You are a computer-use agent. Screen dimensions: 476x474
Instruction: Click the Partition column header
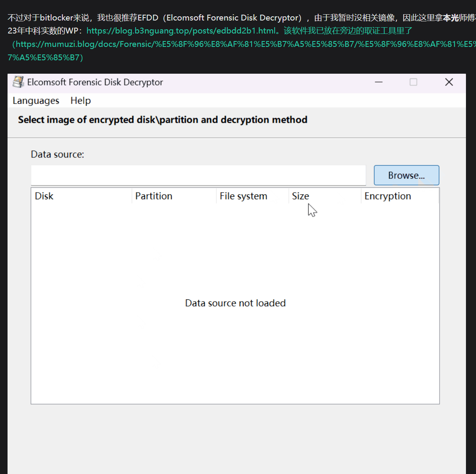pos(174,196)
